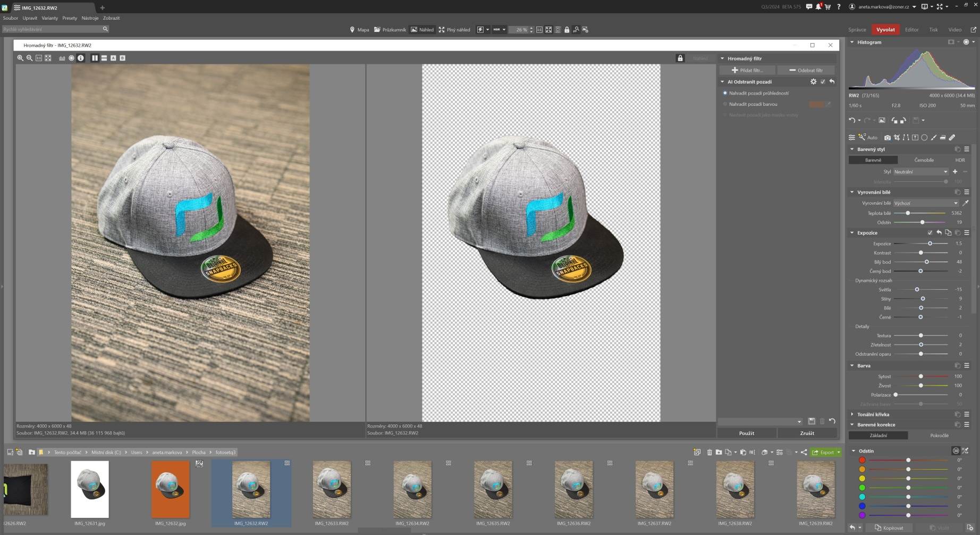Open the Styl Neutrální dropdown
Image resolution: width=980 pixels, height=535 pixels.
coord(920,172)
